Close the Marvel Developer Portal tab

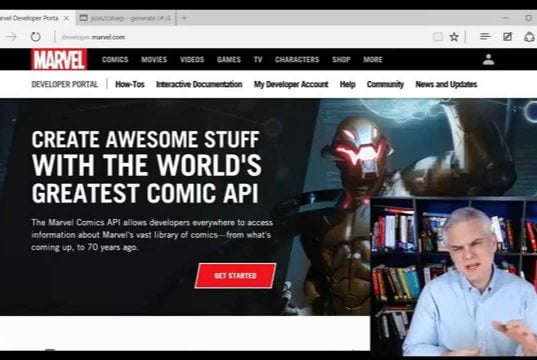[x=66, y=18]
